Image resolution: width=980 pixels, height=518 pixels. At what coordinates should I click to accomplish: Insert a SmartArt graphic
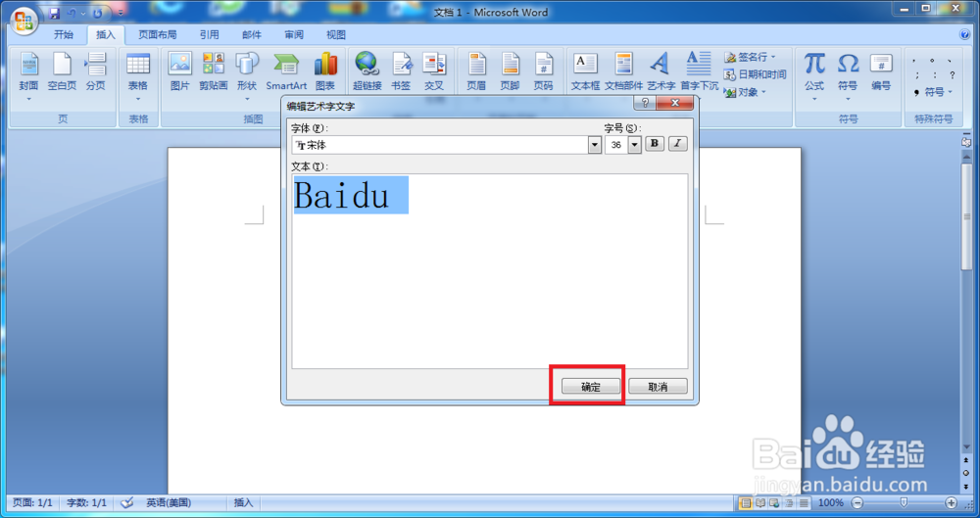286,71
